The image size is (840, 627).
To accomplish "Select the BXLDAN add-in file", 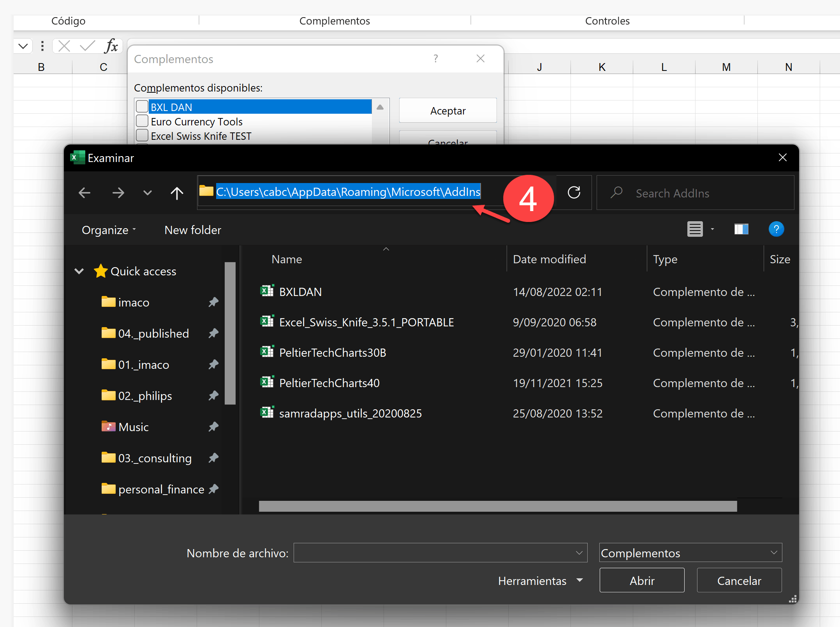I will (x=300, y=292).
